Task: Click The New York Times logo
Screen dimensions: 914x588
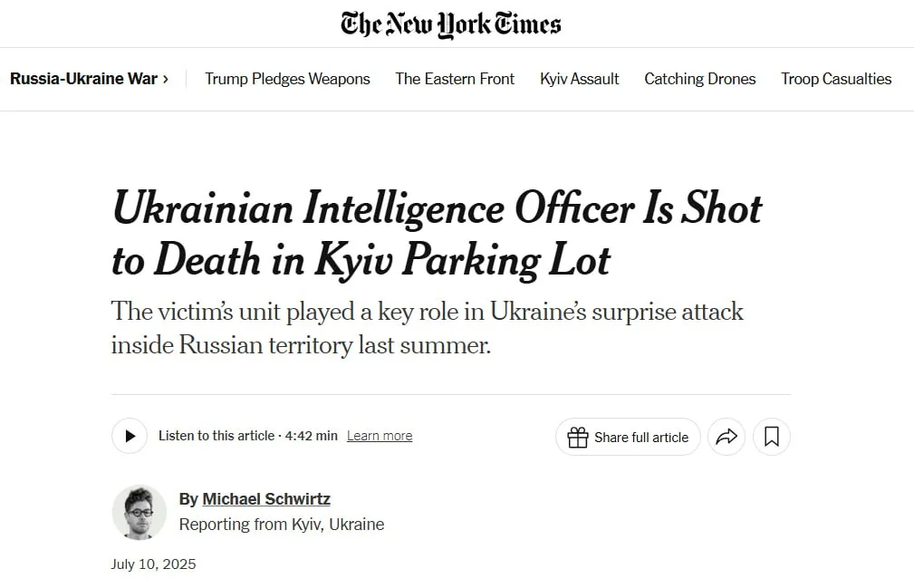Action: pyautogui.click(x=450, y=24)
